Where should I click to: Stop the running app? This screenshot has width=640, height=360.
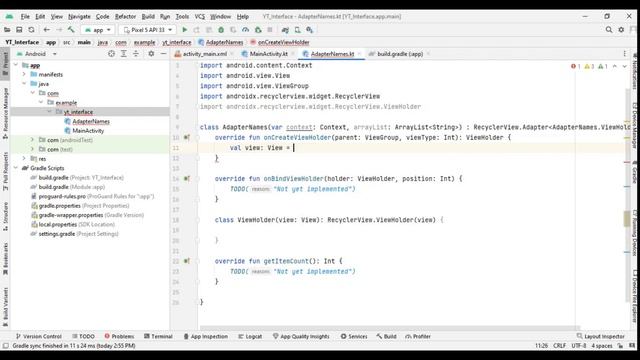(270, 30)
